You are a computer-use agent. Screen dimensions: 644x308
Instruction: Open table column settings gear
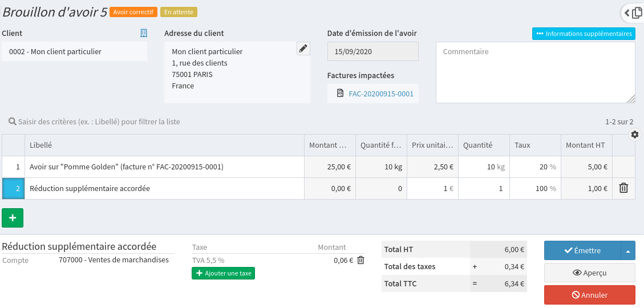tap(635, 135)
